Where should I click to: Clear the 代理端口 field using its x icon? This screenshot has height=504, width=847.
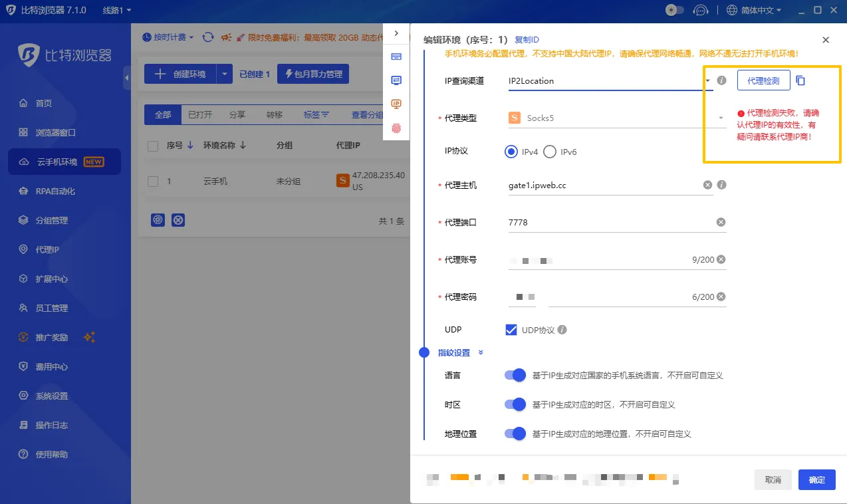click(720, 222)
